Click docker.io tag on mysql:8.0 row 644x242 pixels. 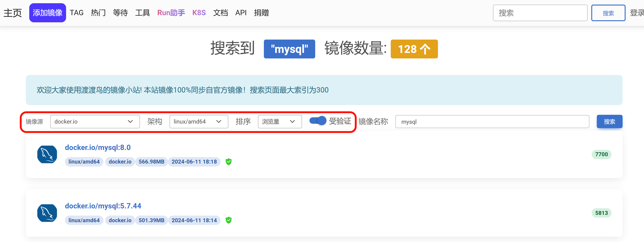(120, 162)
